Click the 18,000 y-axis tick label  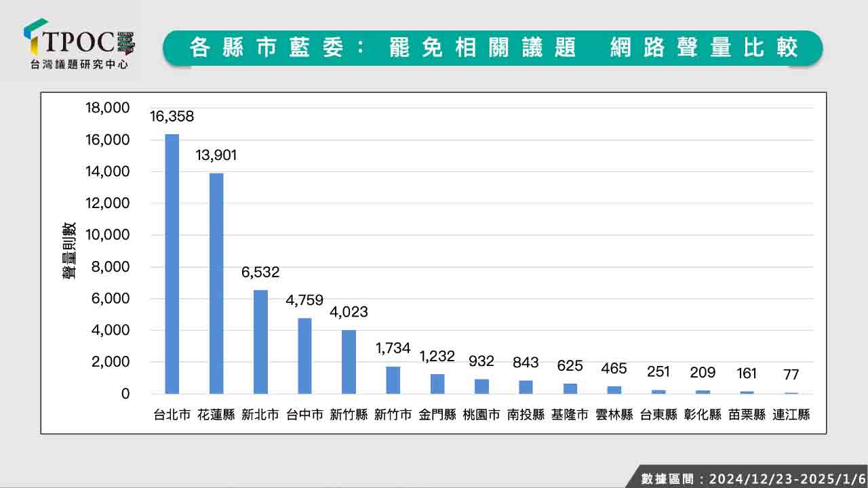pyautogui.click(x=107, y=108)
